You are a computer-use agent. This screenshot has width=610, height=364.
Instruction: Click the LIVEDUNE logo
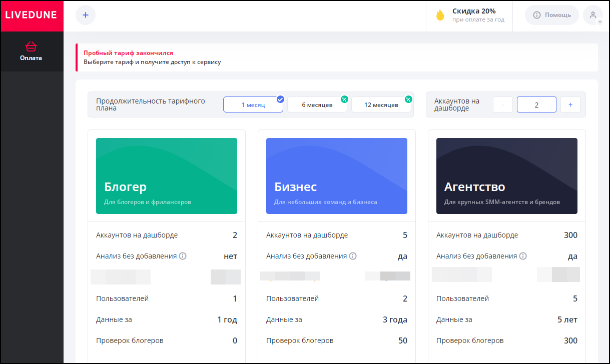point(32,15)
